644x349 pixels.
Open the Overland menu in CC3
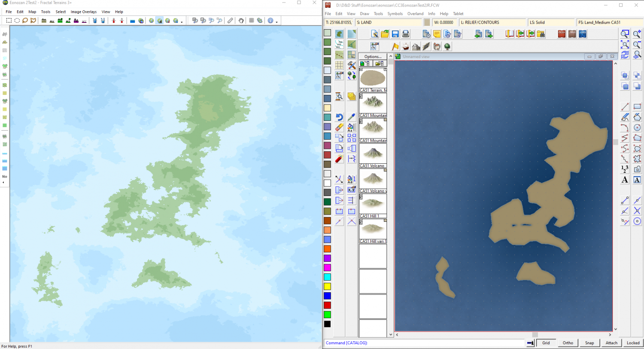415,14
